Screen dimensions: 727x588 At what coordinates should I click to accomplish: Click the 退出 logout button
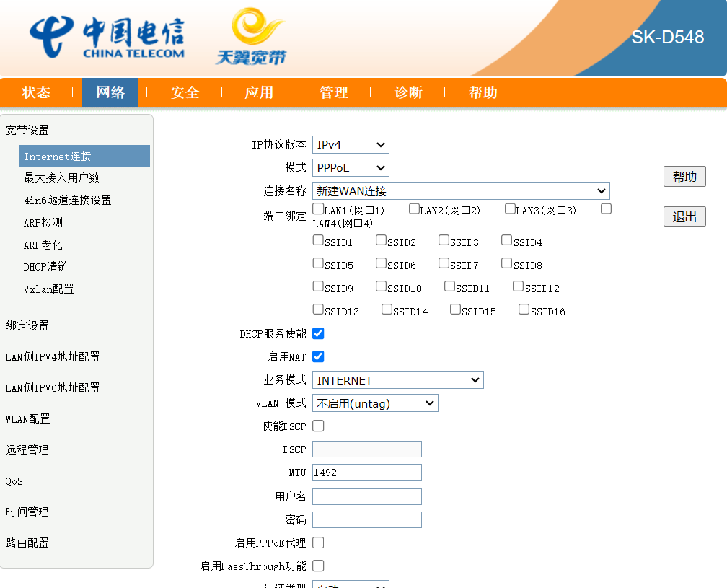point(684,216)
